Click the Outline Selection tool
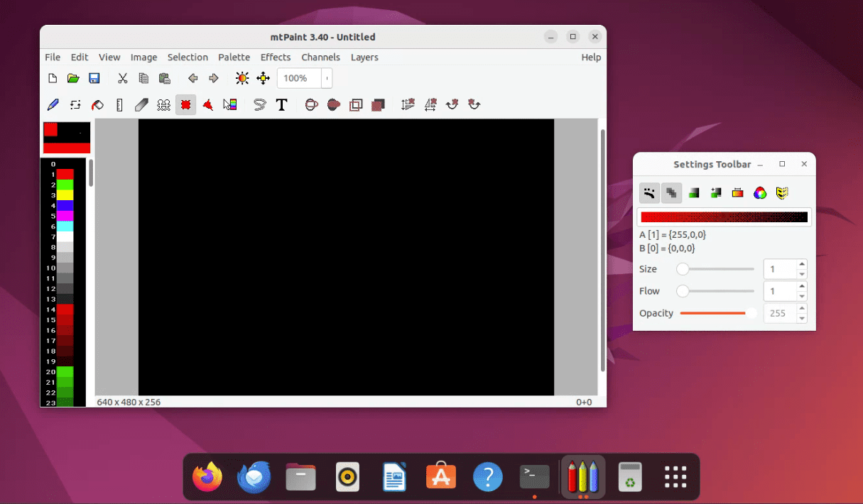The width and height of the screenshot is (863, 504). (x=356, y=105)
